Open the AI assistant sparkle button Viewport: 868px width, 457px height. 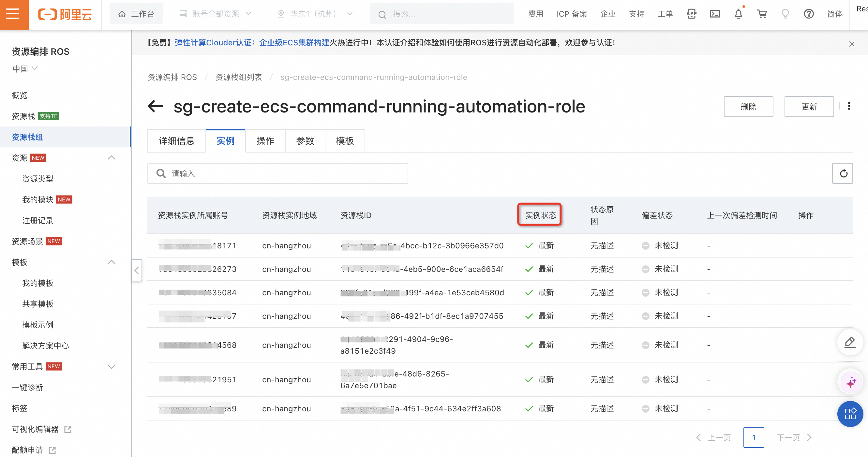850,382
